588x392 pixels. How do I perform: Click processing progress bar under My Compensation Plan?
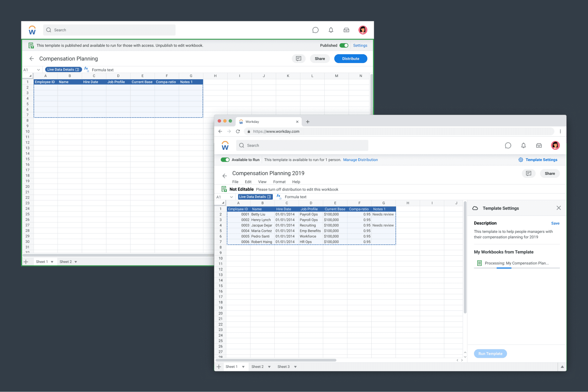516,268
